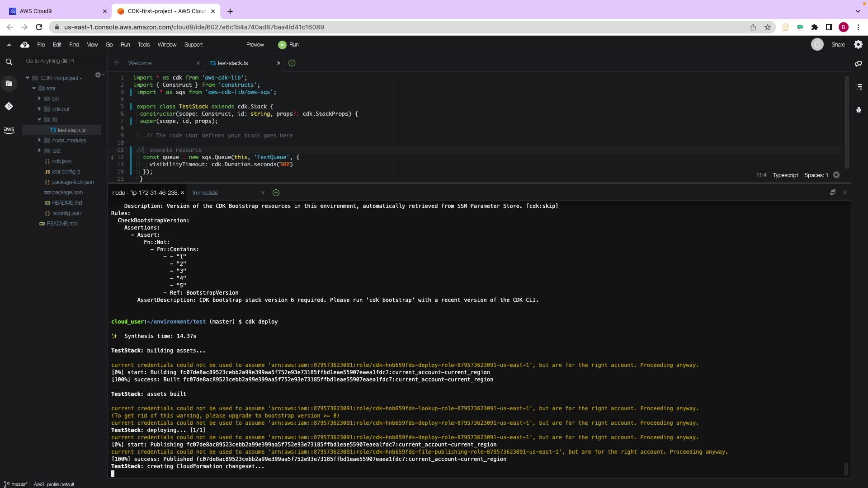Click the Share button
Image resolution: width=868 pixels, height=488 pixels.
(838, 45)
